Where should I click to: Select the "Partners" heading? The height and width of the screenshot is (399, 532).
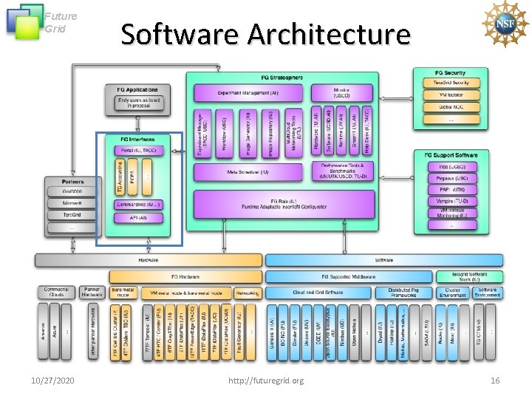(x=72, y=182)
